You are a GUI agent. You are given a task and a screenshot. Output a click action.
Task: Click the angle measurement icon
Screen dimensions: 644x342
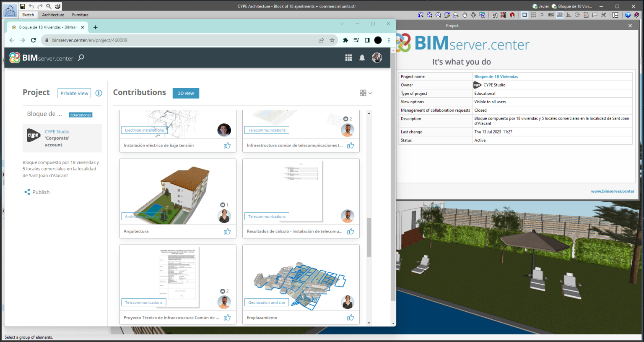click(569, 15)
